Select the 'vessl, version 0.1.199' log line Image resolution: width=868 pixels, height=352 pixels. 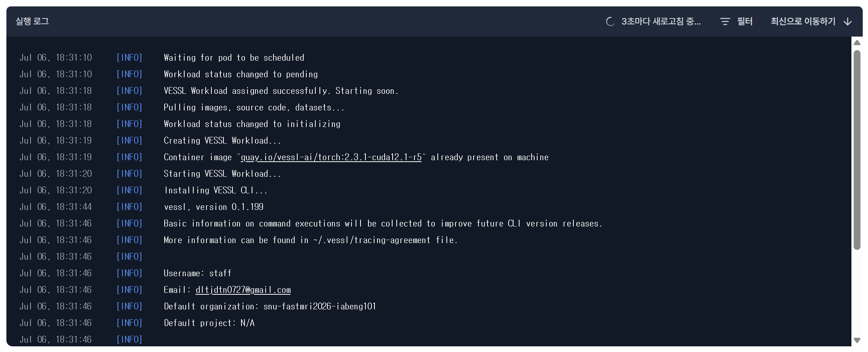pyautogui.click(x=214, y=207)
